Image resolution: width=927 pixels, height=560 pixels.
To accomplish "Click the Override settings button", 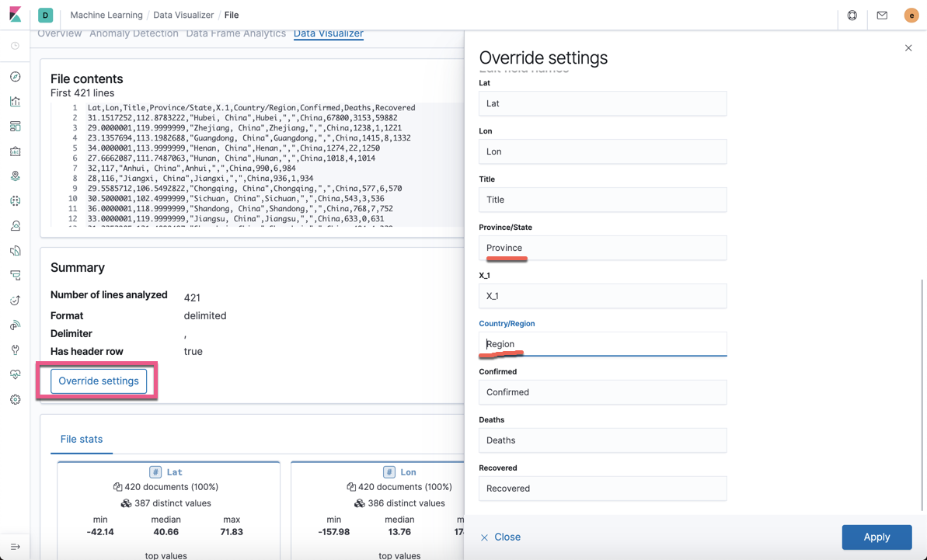I will pyautogui.click(x=98, y=381).
